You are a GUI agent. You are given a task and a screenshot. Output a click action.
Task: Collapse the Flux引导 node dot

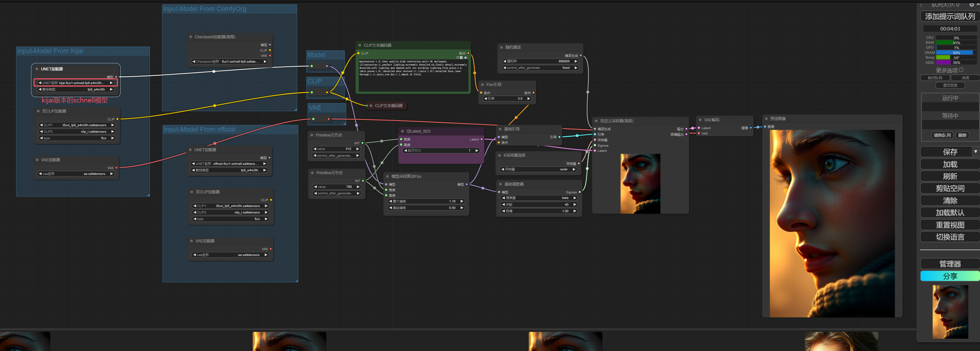pyautogui.click(x=482, y=85)
